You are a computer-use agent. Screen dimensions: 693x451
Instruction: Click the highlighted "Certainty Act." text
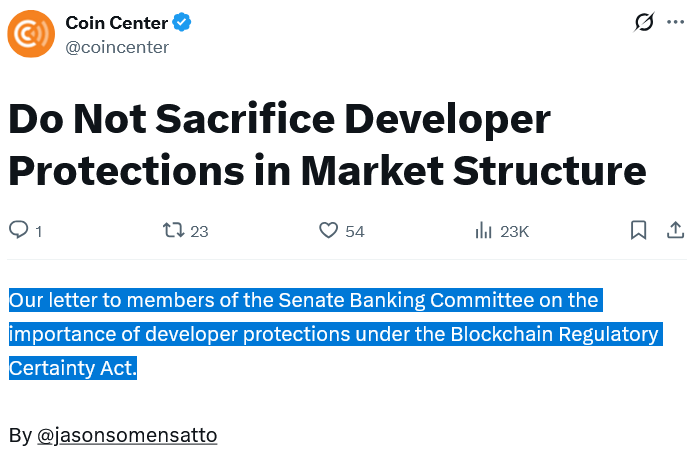(x=73, y=368)
